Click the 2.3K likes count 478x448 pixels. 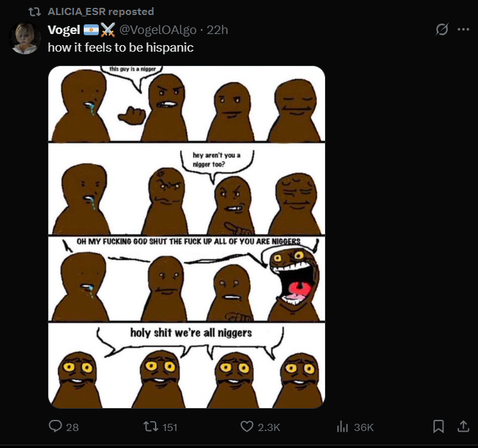coord(269,427)
